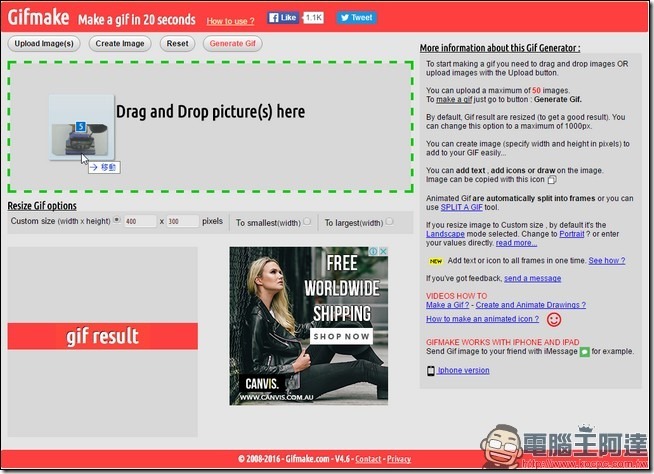Screen dimensions: 654x474
Task: Click the green iMessage icon
Action: [585, 353]
